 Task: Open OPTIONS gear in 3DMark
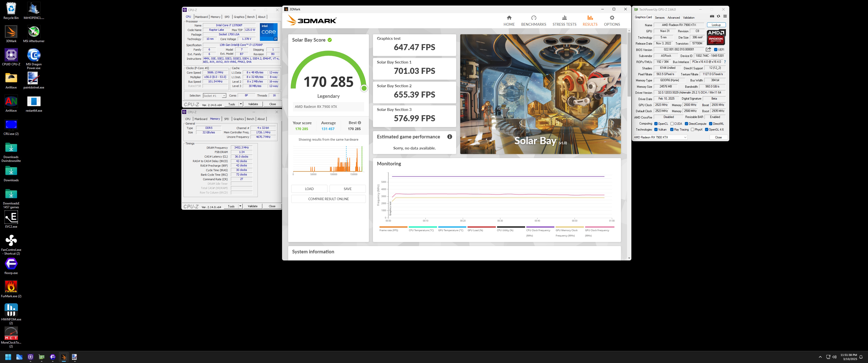coord(612,21)
